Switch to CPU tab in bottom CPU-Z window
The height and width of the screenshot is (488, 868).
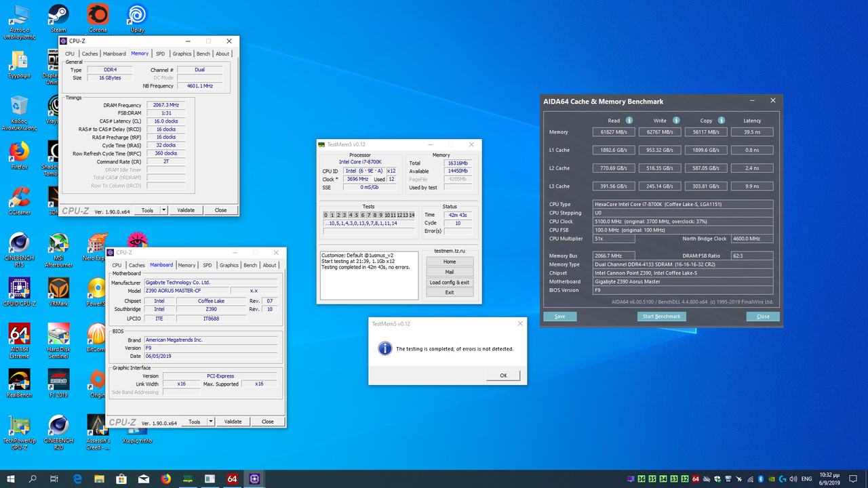click(117, 265)
